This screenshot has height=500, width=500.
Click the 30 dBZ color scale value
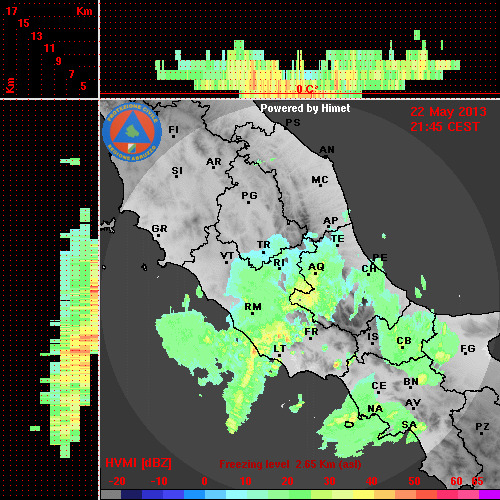coord(329,481)
